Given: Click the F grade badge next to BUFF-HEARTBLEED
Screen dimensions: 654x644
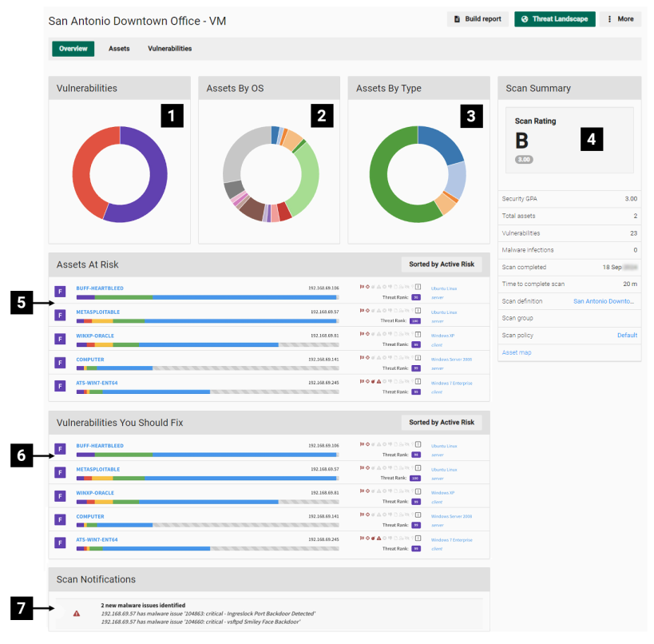Looking at the screenshot, I should click(60, 292).
